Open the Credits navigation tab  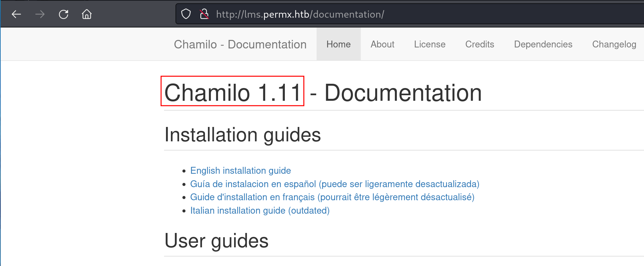coord(480,44)
